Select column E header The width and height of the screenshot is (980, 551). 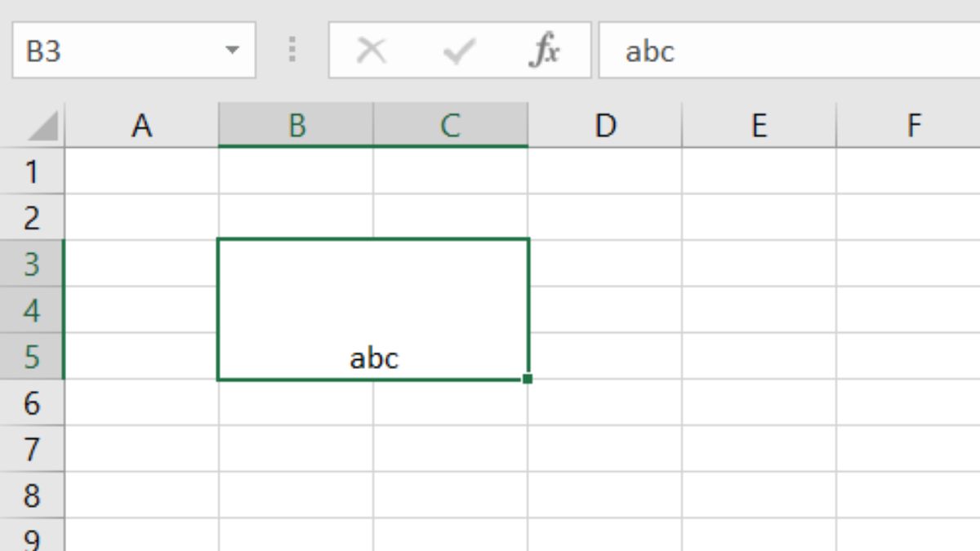click(x=759, y=125)
